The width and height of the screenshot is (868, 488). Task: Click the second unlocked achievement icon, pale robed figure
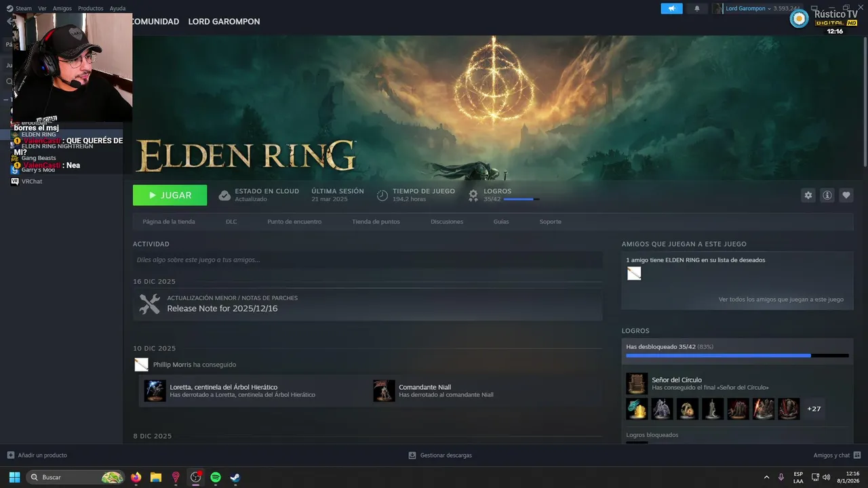[662, 409]
